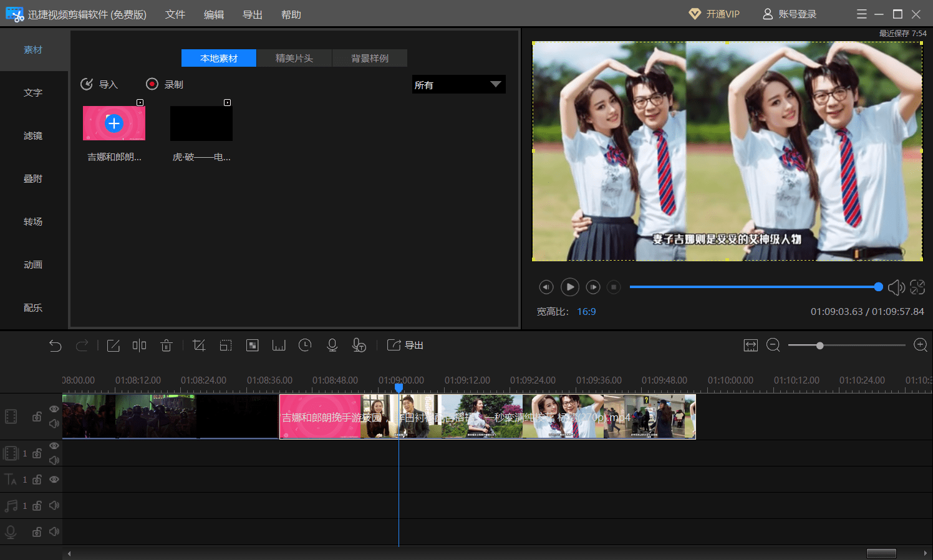
Task: Click the timeline zoom slider handle
Action: pyautogui.click(x=820, y=345)
